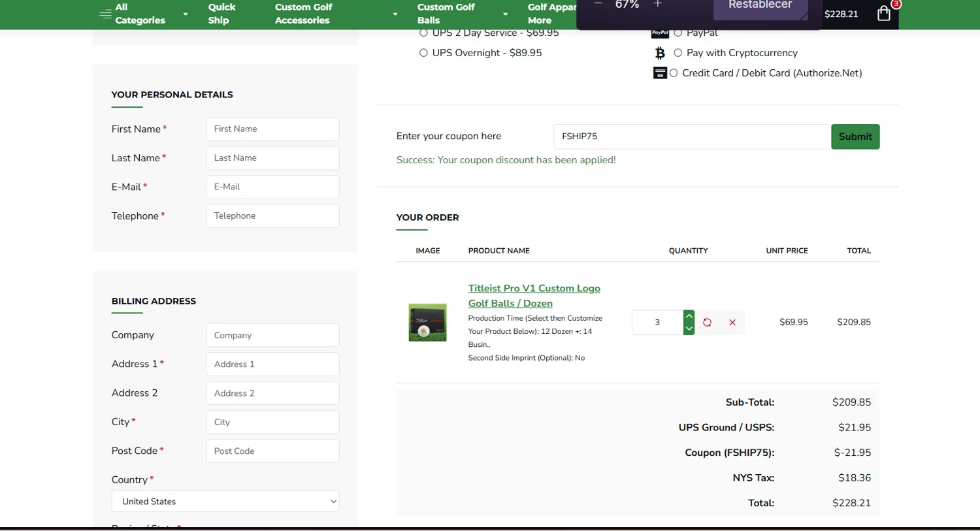Open the Country dropdown
Viewport: 980px width, 531px height.
click(x=225, y=502)
